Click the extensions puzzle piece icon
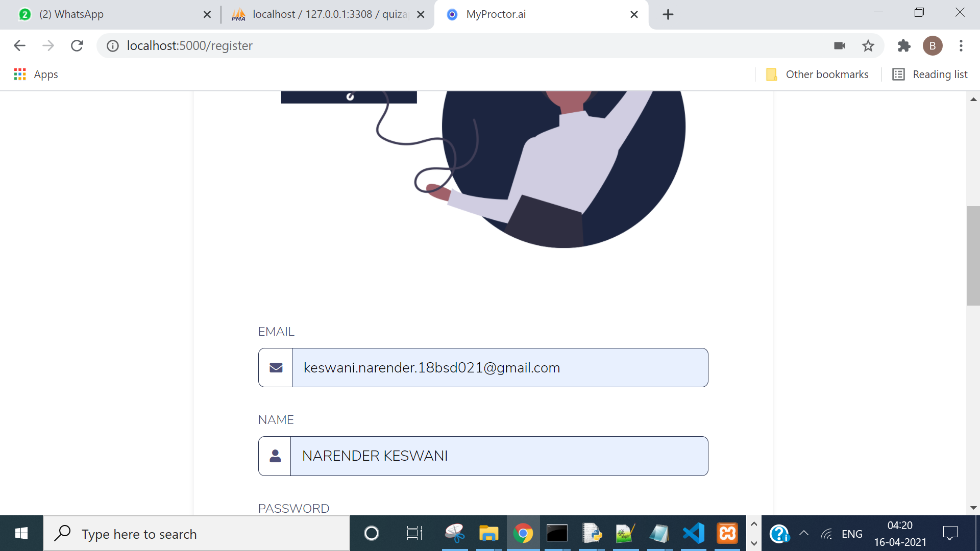 click(904, 46)
